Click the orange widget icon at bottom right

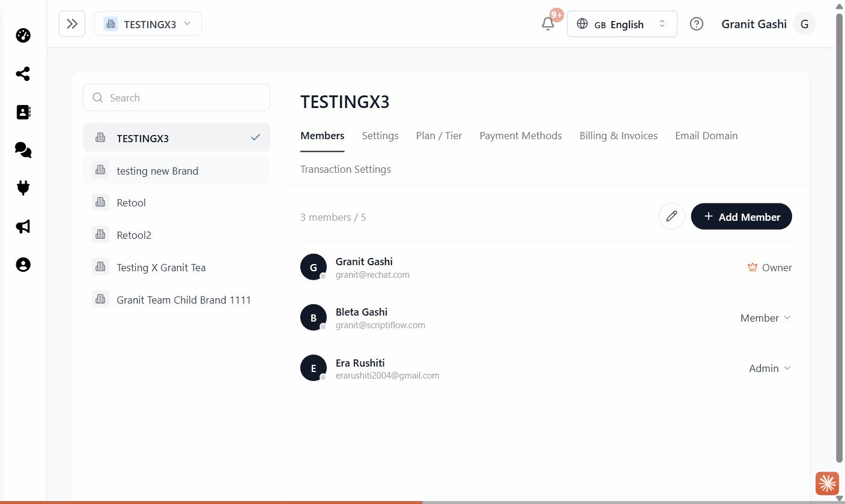click(x=827, y=483)
